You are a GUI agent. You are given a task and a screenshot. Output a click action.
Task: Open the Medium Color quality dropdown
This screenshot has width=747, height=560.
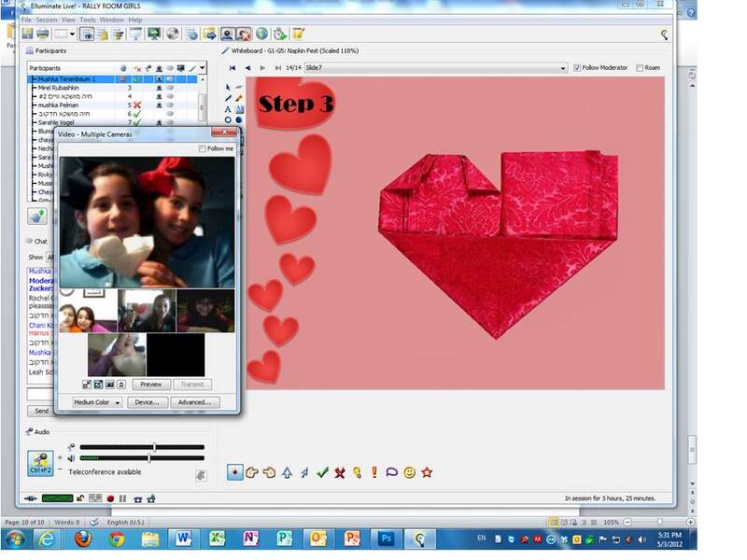click(97, 402)
